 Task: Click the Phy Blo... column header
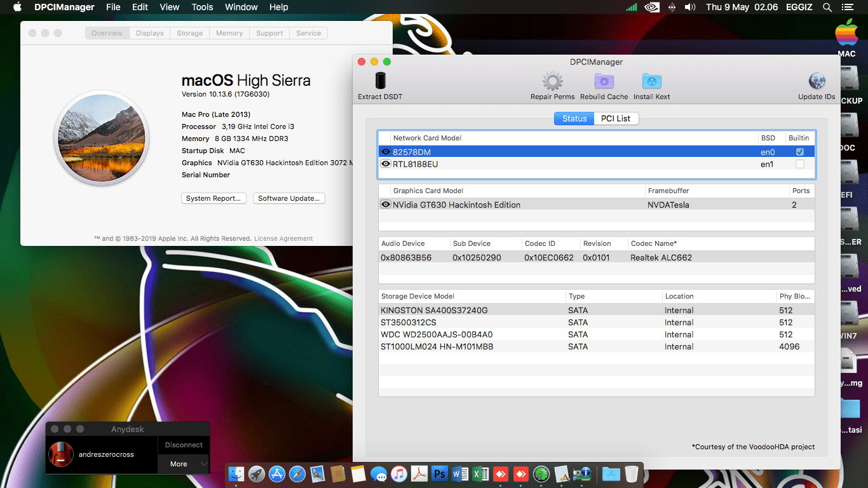tap(794, 296)
